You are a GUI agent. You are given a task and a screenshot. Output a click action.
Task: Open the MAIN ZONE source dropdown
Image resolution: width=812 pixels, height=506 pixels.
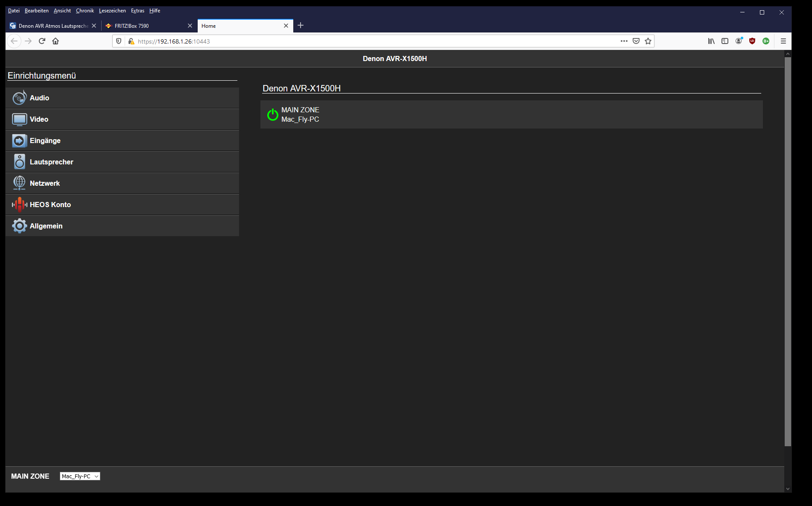(x=80, y=476)
